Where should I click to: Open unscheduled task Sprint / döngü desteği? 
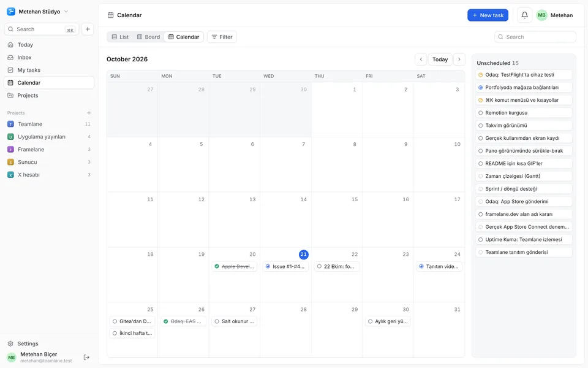(524, 189)
